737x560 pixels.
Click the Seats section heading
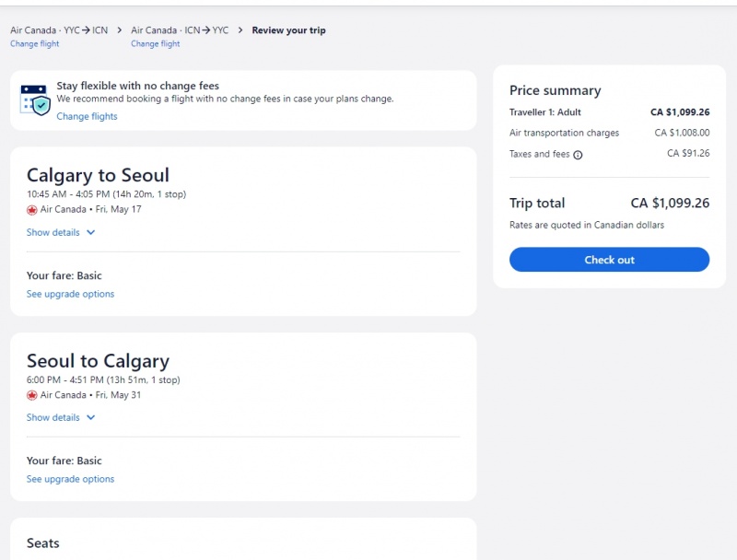pos(42,543)
